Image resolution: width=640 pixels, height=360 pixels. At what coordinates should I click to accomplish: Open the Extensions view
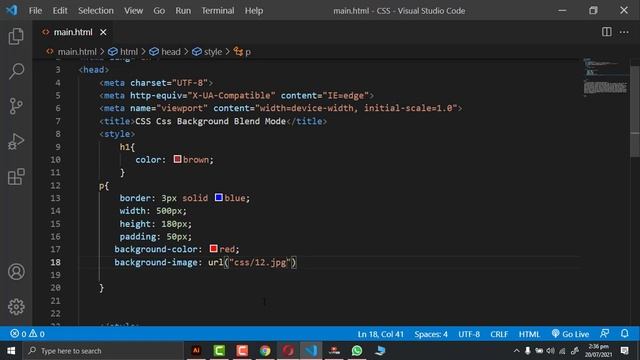coord(16,176)
